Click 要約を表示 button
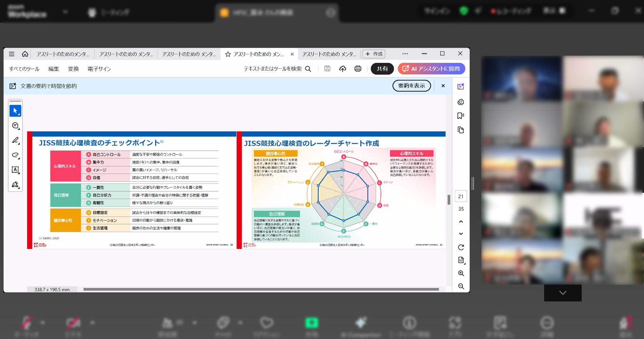This screenshot has height=339, width=644. [412, 86]
